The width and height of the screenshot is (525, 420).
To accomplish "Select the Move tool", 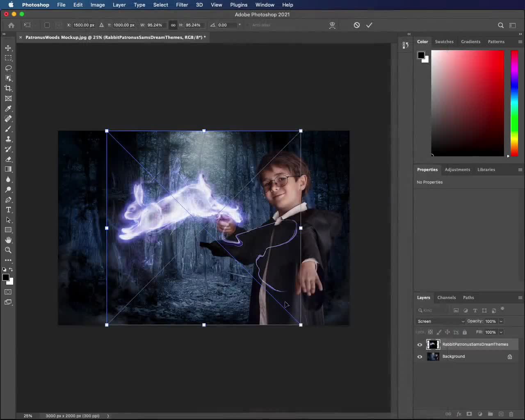I will tap(8, 48).
